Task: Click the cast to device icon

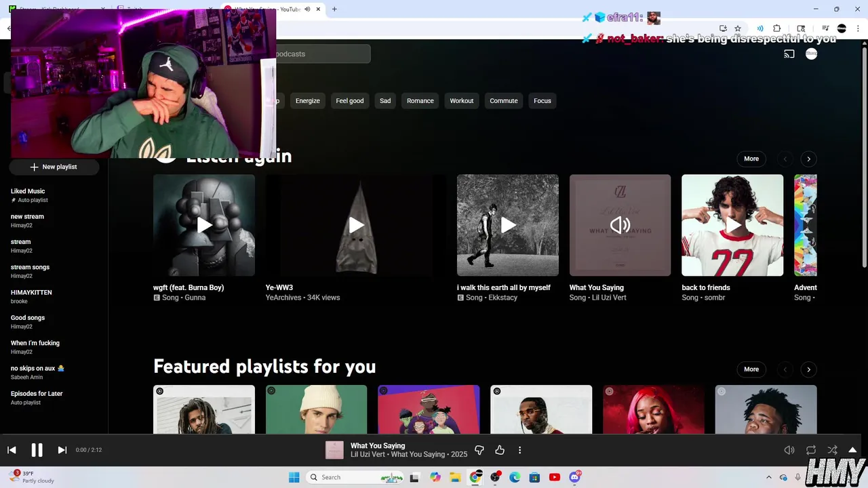Action: coord(789,54)
